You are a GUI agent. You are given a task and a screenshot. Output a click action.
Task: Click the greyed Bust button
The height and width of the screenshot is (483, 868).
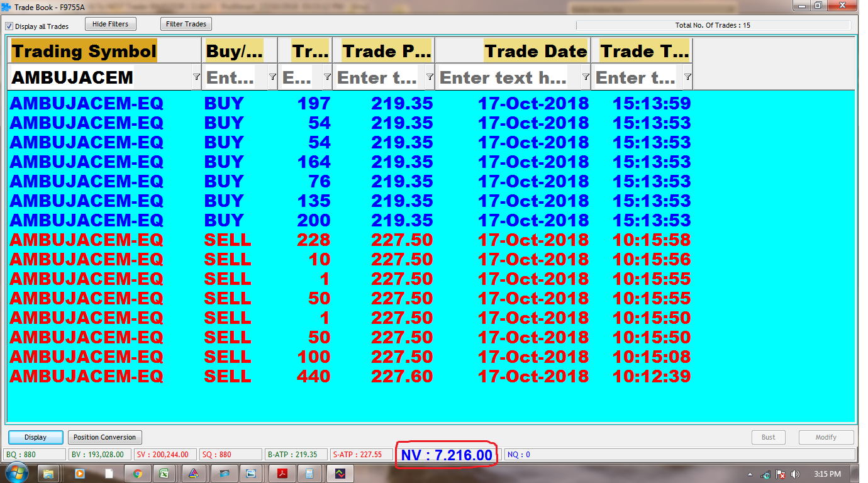pos(769,437)
